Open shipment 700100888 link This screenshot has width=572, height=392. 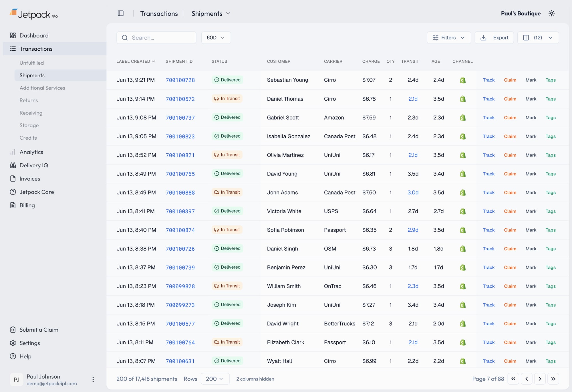(x=180, y=193)
